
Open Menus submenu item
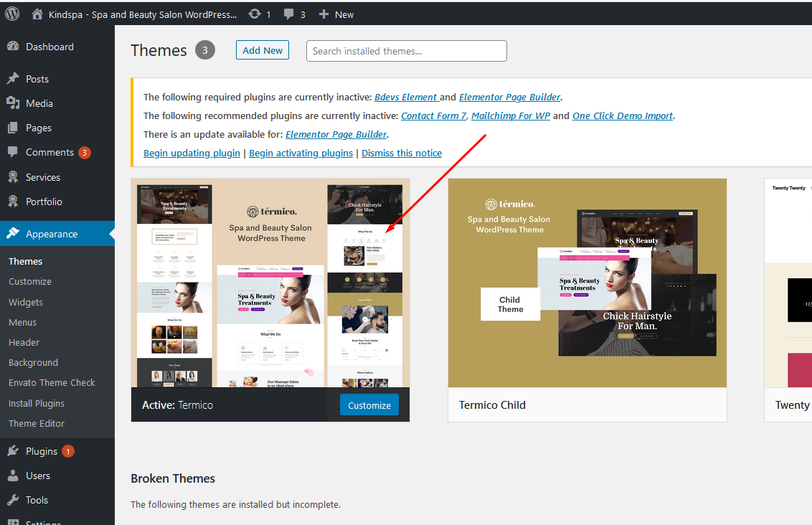coord(23,322)
